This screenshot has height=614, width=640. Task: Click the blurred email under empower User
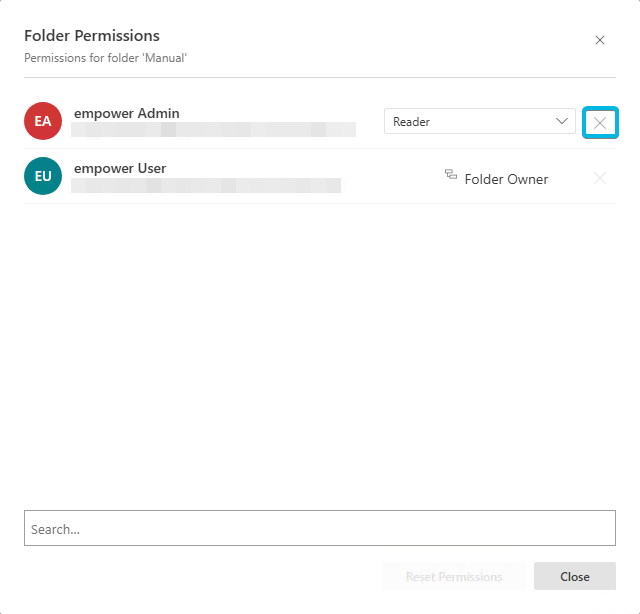[206, 185]
